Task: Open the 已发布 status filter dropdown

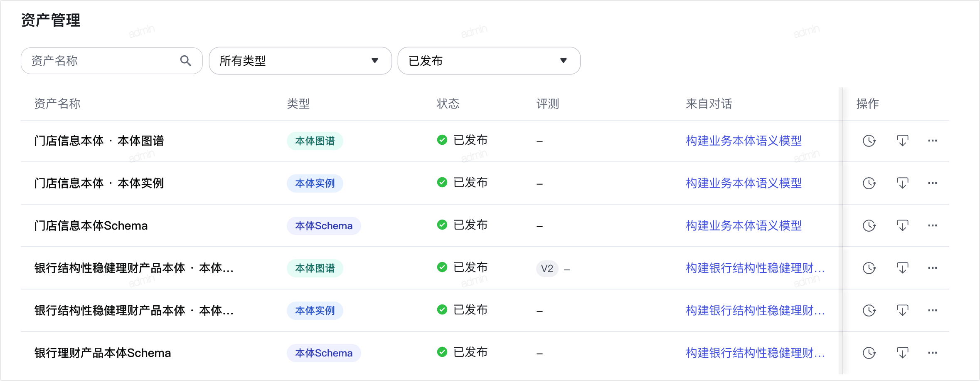Action: (489, 61)
